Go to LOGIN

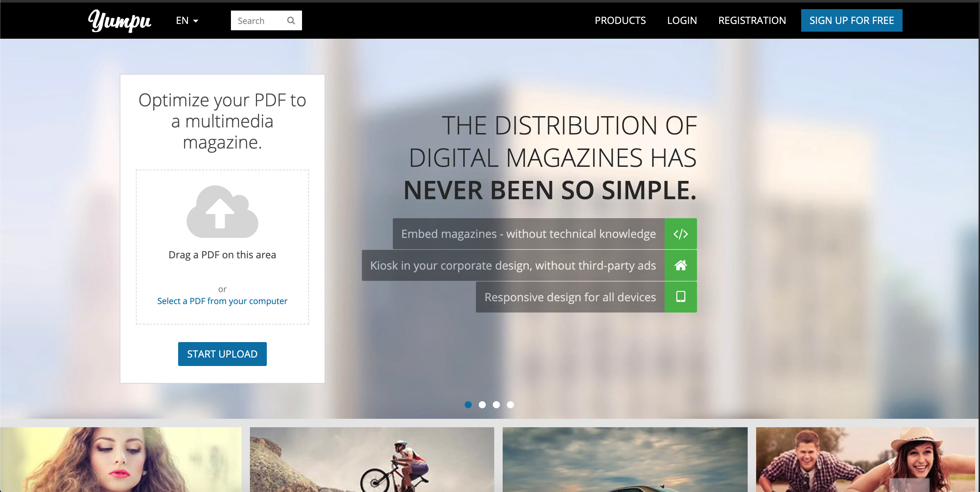[x=682, y=20]
